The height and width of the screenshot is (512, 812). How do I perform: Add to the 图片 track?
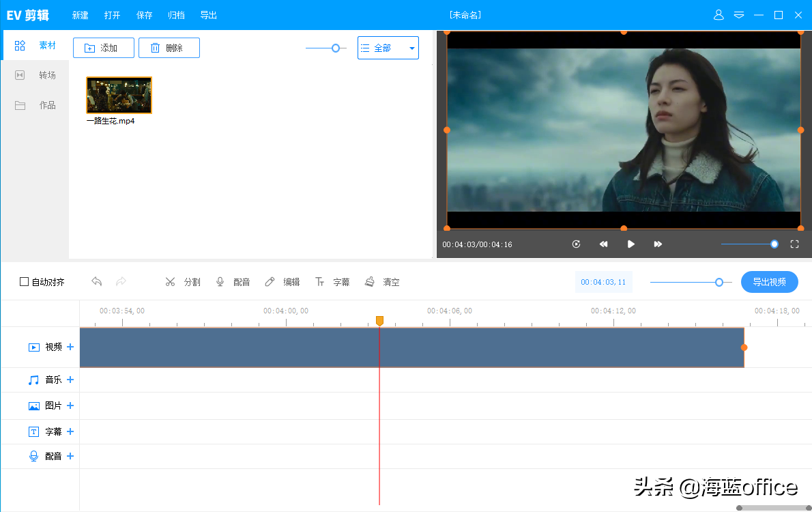click(x=70, y=406)
